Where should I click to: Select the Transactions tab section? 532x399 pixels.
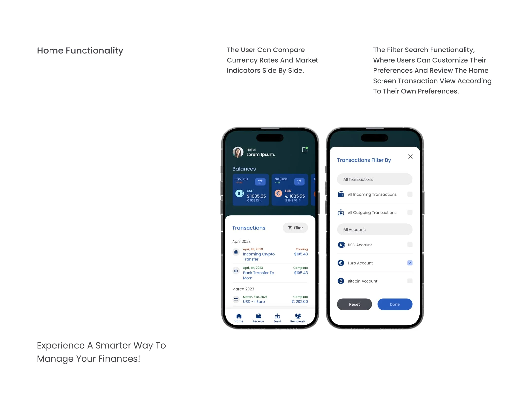coord(249,228)
